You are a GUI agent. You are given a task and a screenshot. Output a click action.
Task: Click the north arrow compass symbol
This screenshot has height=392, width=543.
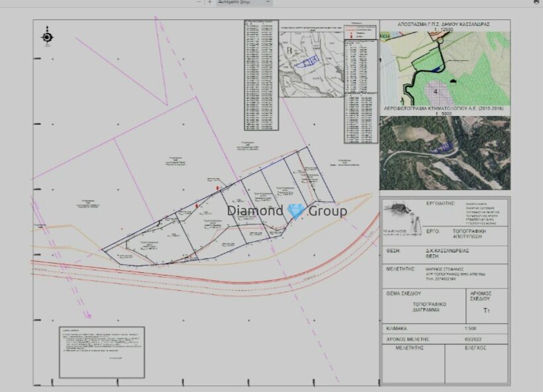pos(47,37)
